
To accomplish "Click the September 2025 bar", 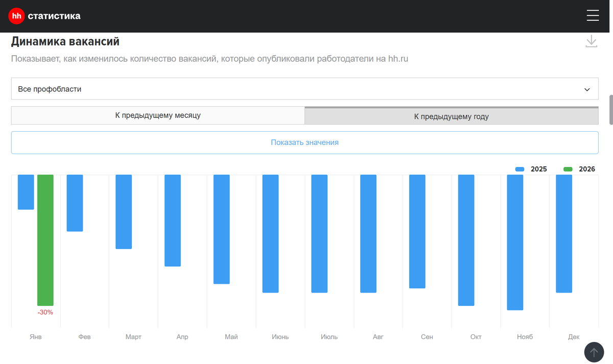I will 417,231.
